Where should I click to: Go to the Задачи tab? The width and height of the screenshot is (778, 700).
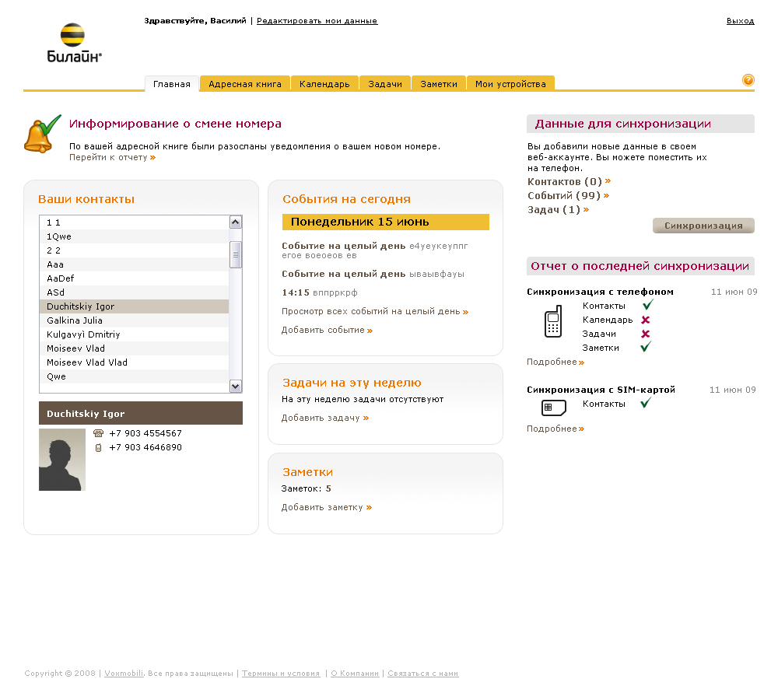(385, 84)
